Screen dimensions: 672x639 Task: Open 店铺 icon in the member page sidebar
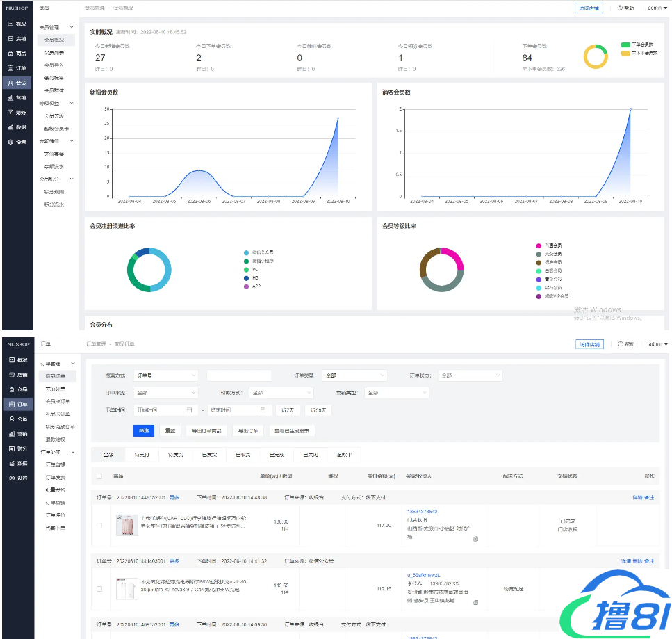(10, 38)
